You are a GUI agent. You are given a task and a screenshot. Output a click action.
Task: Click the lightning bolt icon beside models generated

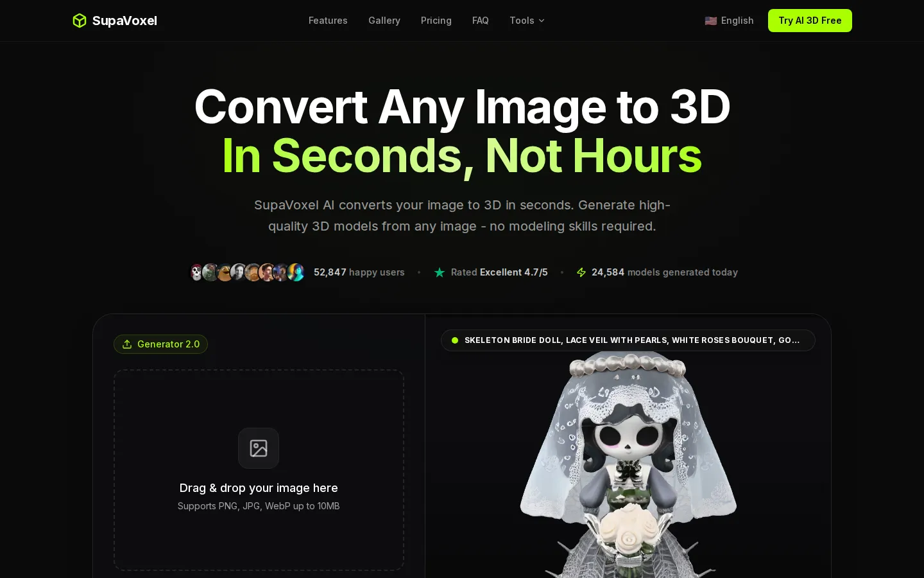click(x=581, y=272)
